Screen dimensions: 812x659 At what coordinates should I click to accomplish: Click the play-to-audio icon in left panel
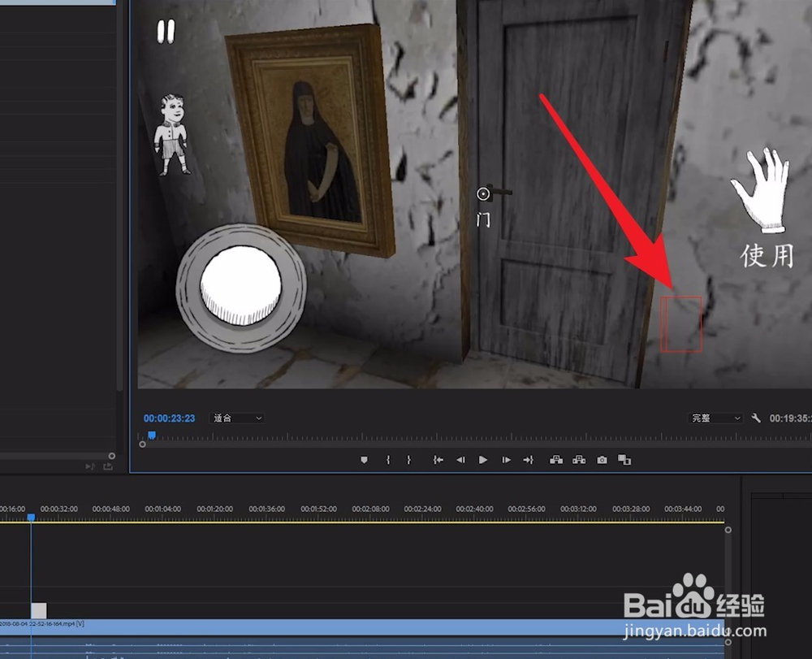[x=90, y=466]
